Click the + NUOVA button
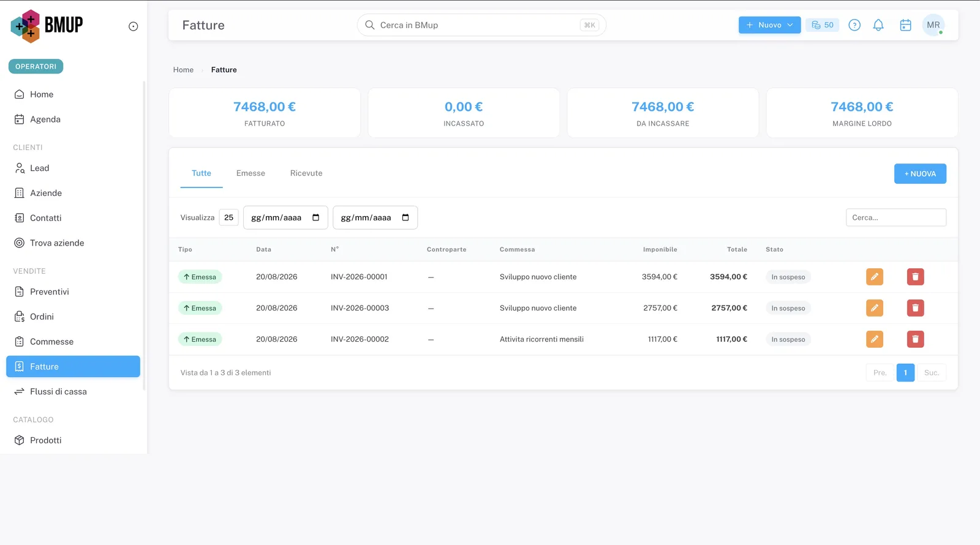Viewport: 980px width, 545px height. tap(920, 174)
